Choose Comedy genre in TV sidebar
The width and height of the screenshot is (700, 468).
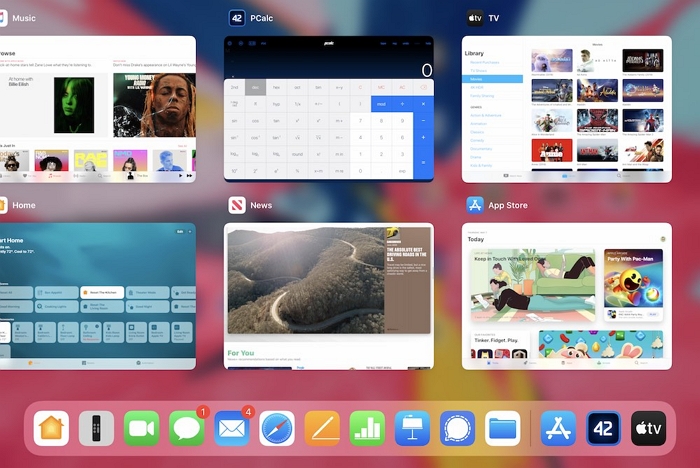[477, 140]
